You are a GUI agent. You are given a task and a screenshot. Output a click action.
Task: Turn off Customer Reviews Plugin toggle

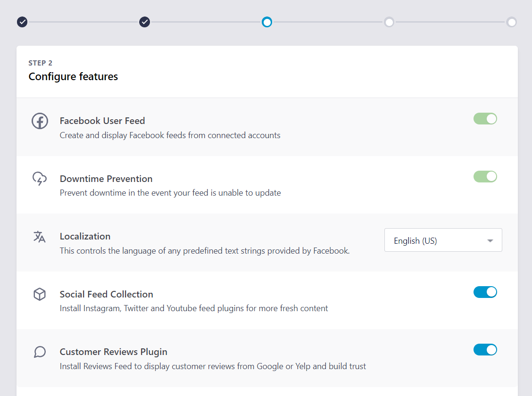(485, 350)
